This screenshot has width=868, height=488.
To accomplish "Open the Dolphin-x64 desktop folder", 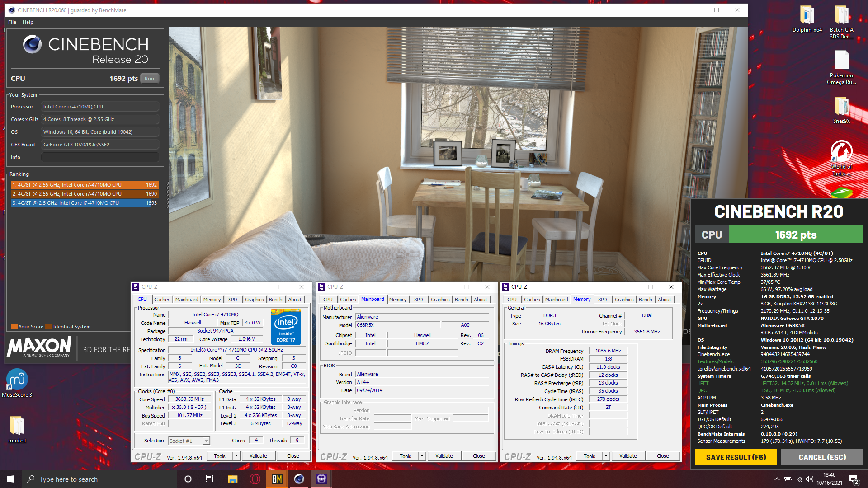I will point(807,15).
